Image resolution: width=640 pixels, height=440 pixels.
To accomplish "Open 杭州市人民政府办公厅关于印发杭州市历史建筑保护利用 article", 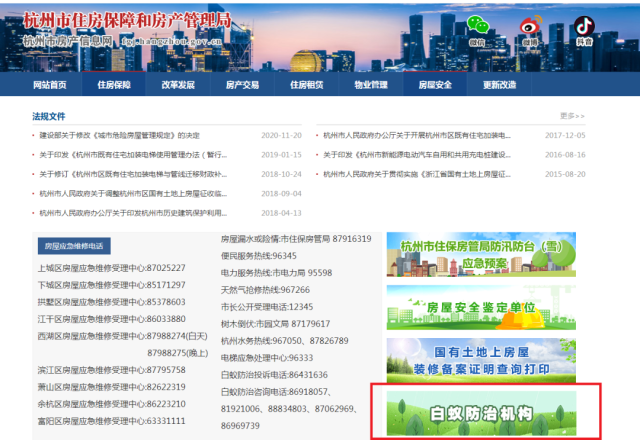I will [133, 213].
